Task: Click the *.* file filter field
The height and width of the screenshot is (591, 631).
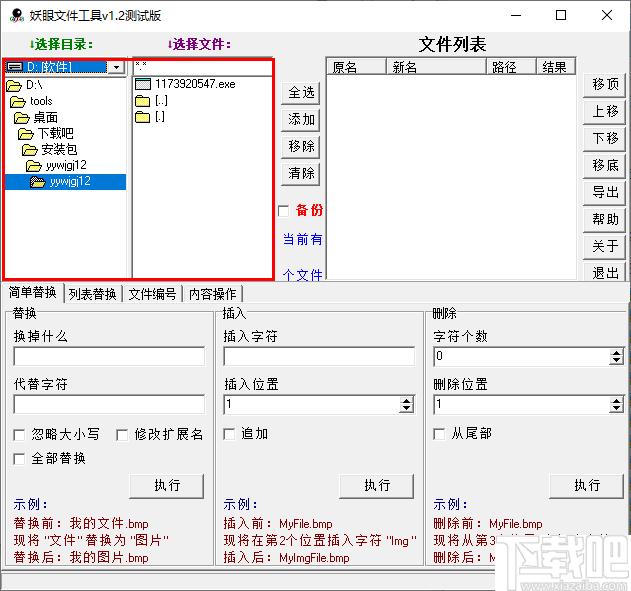Action: click(203, 67)
